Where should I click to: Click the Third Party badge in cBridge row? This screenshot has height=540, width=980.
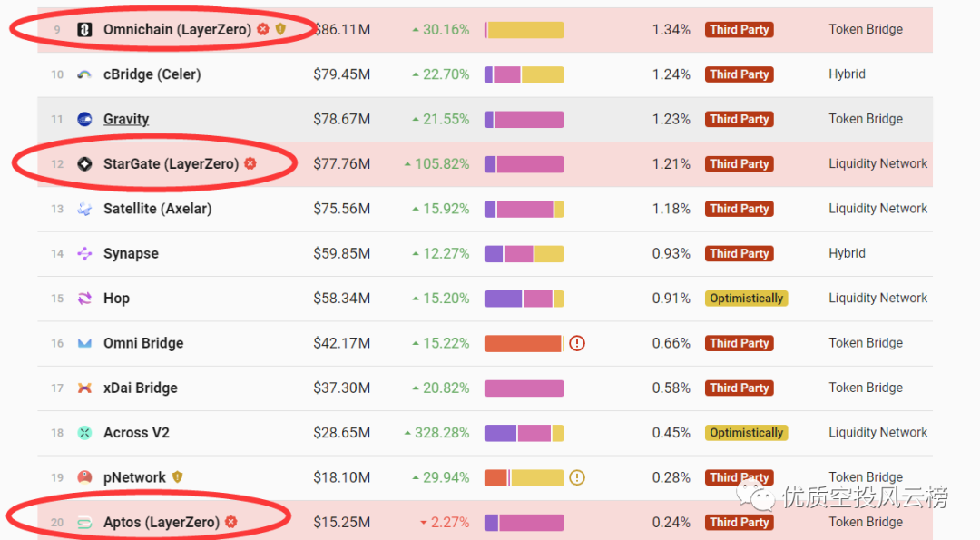[x=740, y=74]
